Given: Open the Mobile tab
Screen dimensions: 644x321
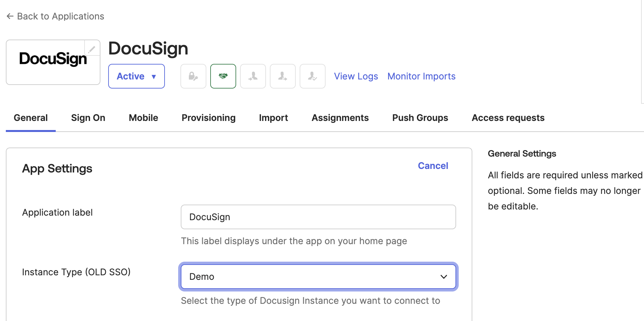Looking at the screenshot, I should (144, 118).
